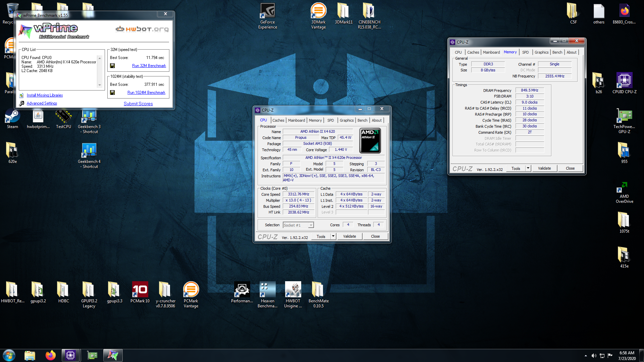Click Validate button in front CPU-Z window
Viewport: 644px width, 362px height.
[350, 236]
